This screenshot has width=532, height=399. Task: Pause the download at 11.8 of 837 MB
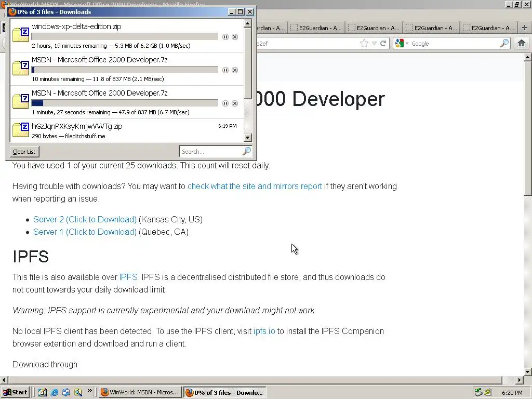(x=225, y=70)
